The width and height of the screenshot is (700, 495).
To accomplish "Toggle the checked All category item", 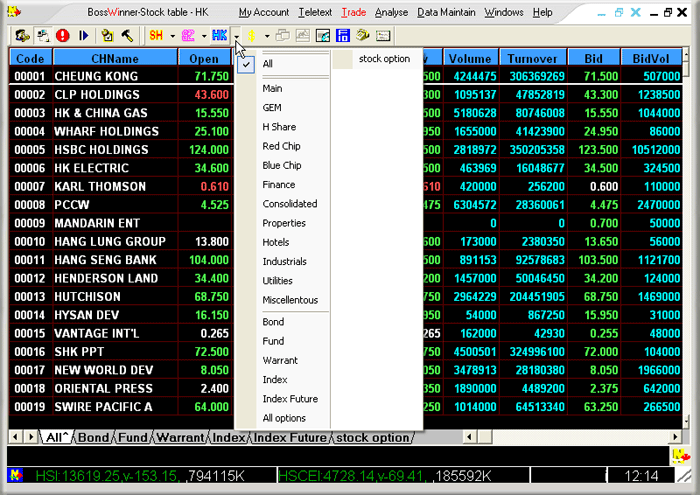I will [x=283, y=64].
